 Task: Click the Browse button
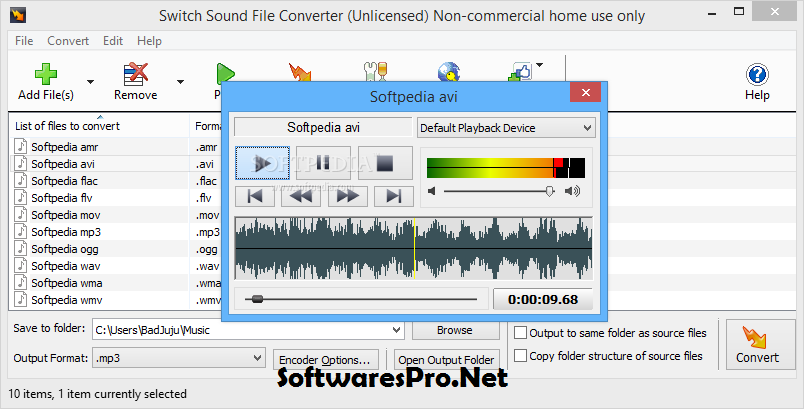pyautogui.click(x=455, y=330)
